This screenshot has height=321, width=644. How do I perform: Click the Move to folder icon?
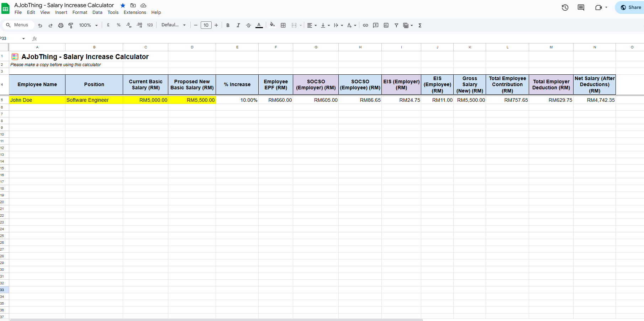(133, 5)
